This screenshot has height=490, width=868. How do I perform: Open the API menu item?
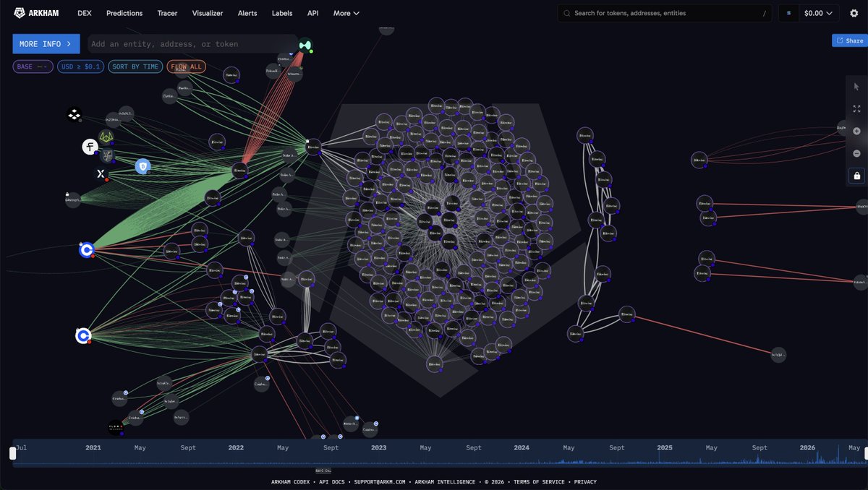pos(312,13)
